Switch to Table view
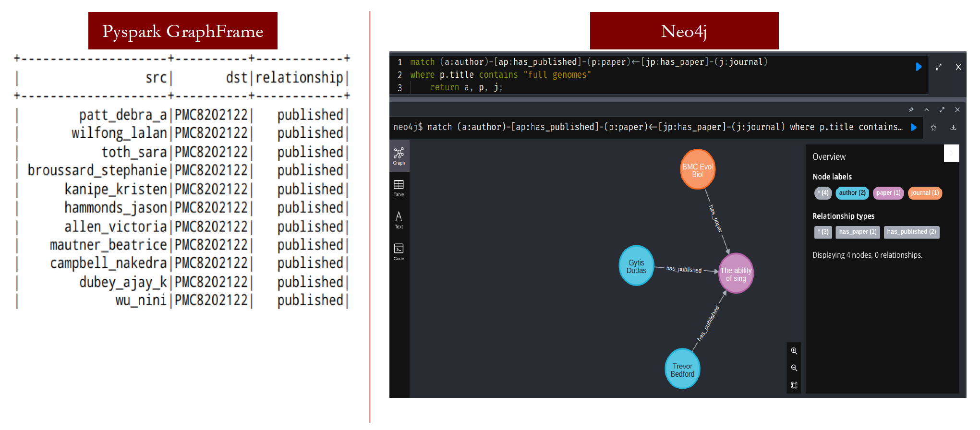980x430 pixels. click(399, 188)
